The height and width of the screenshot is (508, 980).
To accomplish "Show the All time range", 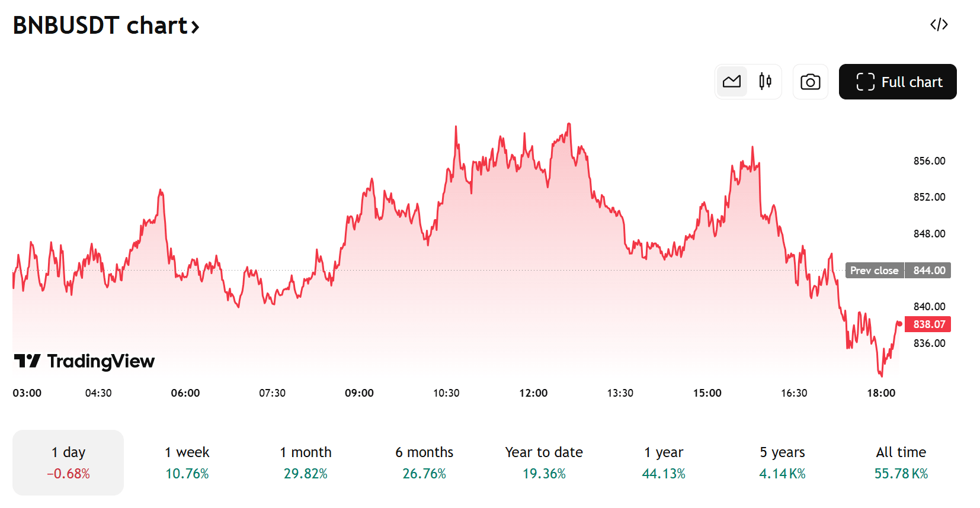I will coord(901,462).
